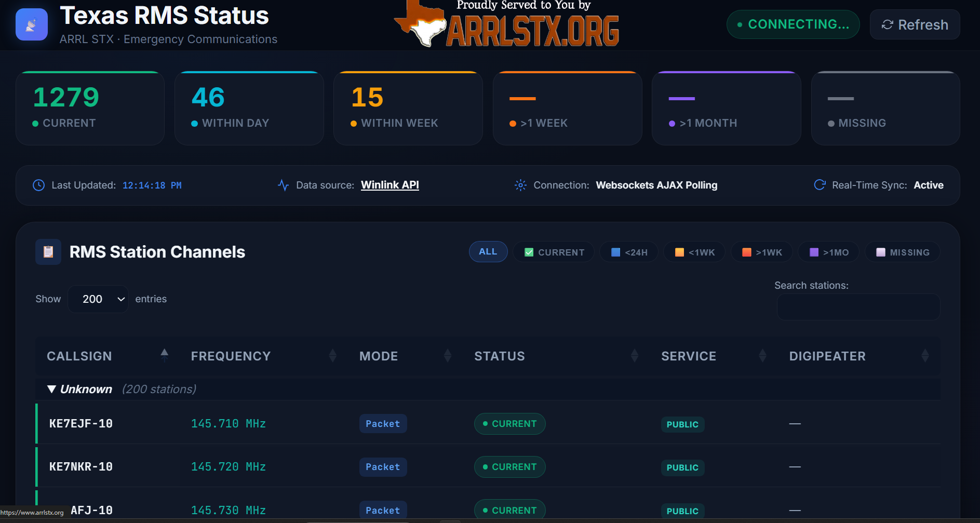Click the 15 WITHIN WEEK stat card
980x523 pixels.
click(x=408, y=108)
